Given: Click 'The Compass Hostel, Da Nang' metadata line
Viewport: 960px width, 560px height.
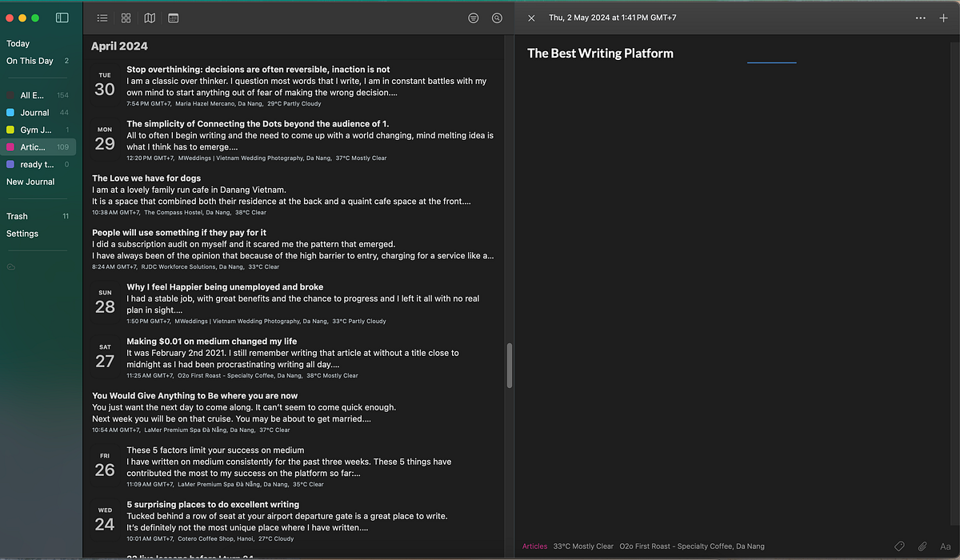Looking at the screenshot, I should click(x=179, y=213).
